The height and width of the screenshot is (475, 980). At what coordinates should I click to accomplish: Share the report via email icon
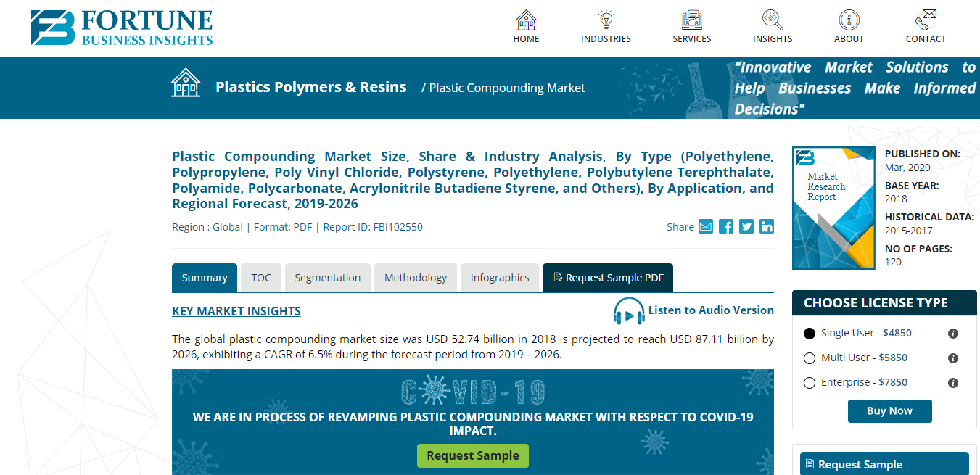[706, 226]
